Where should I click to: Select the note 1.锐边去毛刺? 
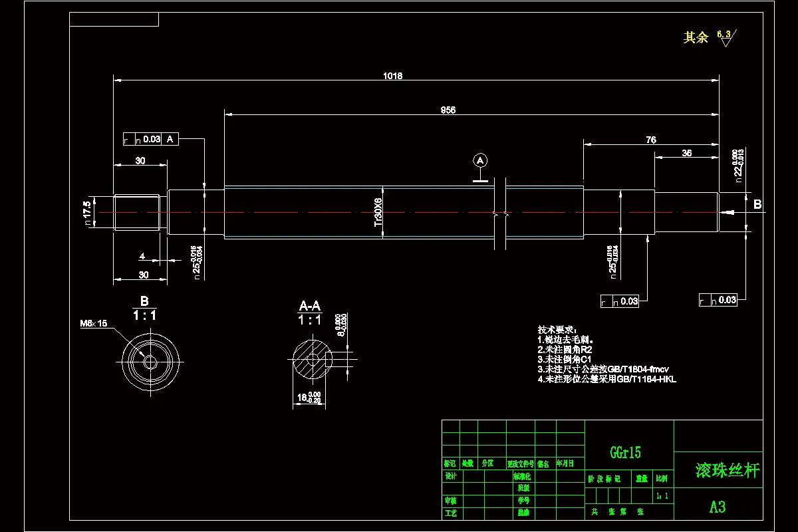point(567,339)
